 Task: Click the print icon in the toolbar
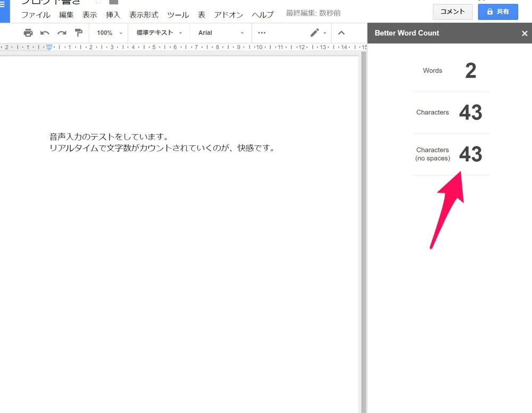[x=28, y=33]
